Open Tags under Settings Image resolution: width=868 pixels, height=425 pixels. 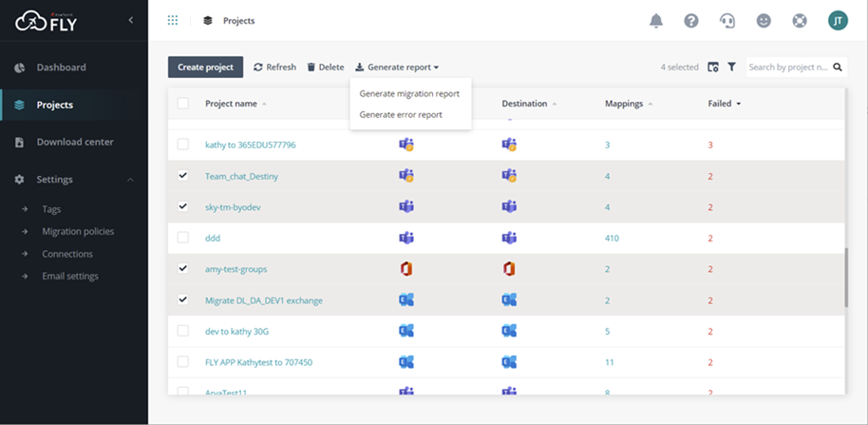(51, 209)
